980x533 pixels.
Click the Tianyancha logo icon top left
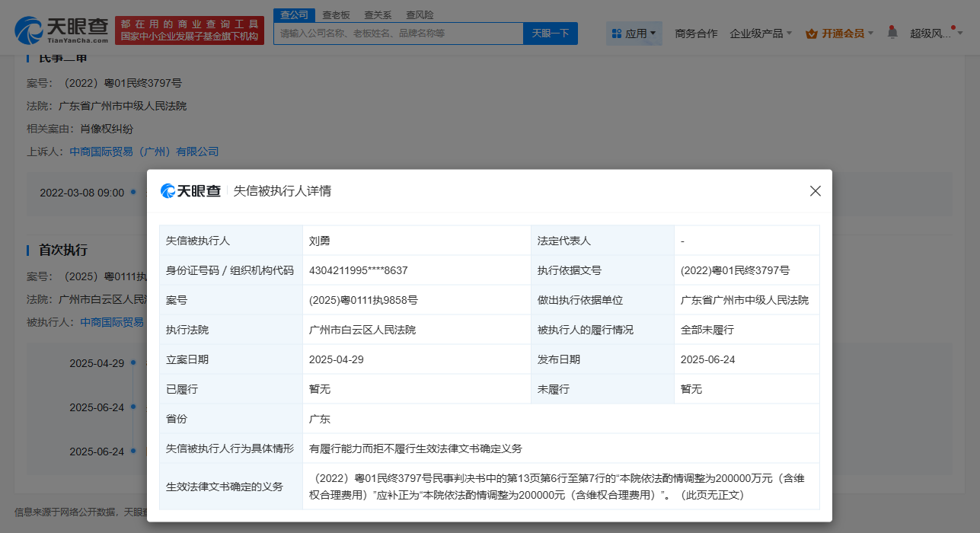point(30,28)
